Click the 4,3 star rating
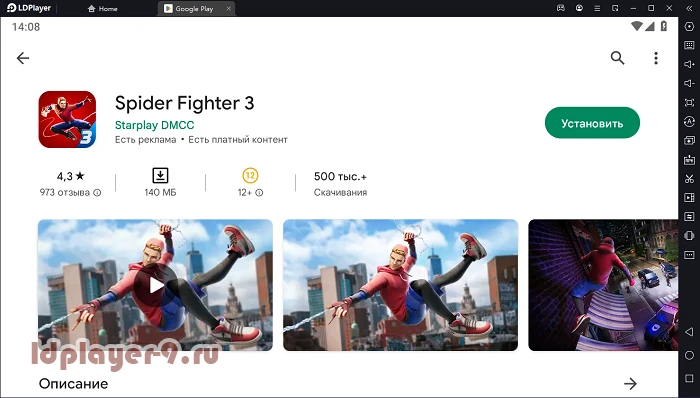Viewport: 700px width, 398px height. coord(71,176)
